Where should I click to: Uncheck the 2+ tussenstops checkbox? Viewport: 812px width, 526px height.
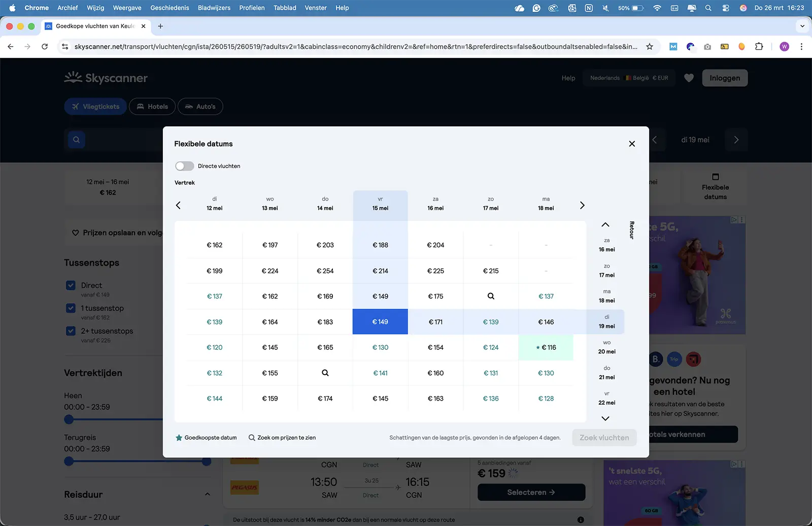tap(71, 331)
